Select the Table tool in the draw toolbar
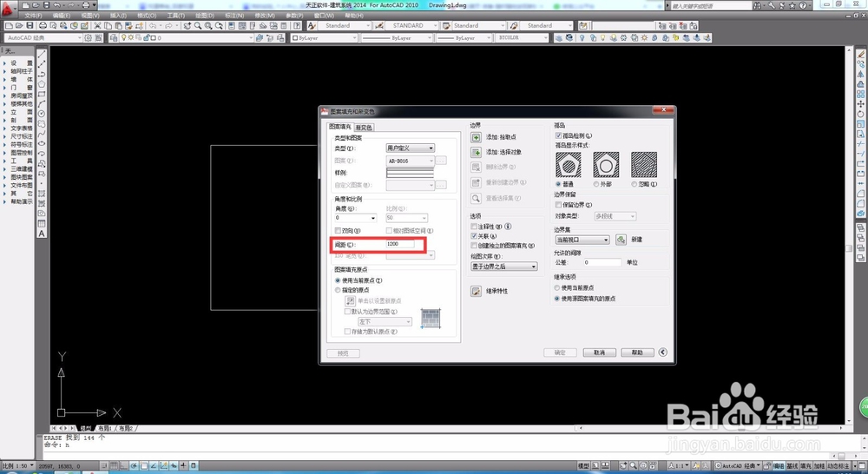Image resolution: width=868 pixels, height=474 pixels. pos(42,224)
